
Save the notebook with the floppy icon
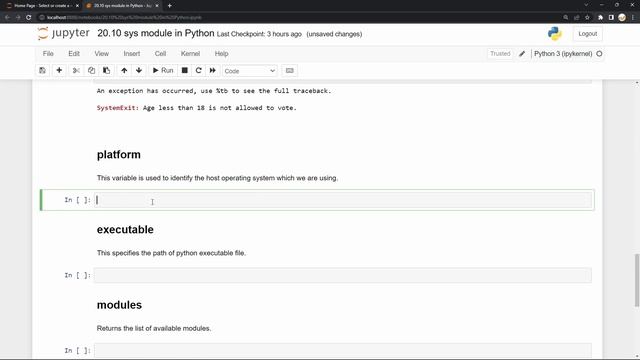(x=42, y=71)
